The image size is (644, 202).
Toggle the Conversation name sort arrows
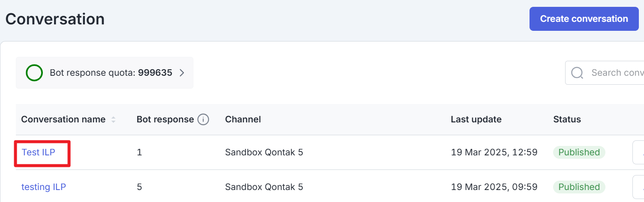pyautogui.click(x=114, y=120)
